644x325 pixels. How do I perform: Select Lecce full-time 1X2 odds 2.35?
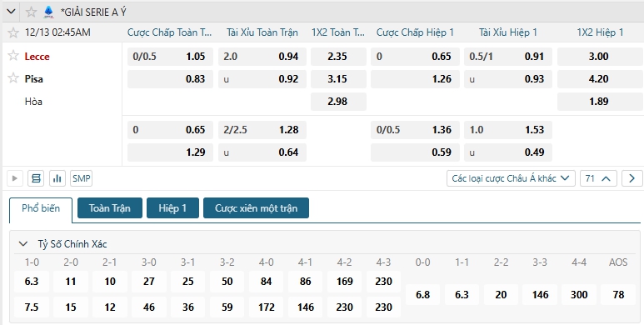pos(338,57)
